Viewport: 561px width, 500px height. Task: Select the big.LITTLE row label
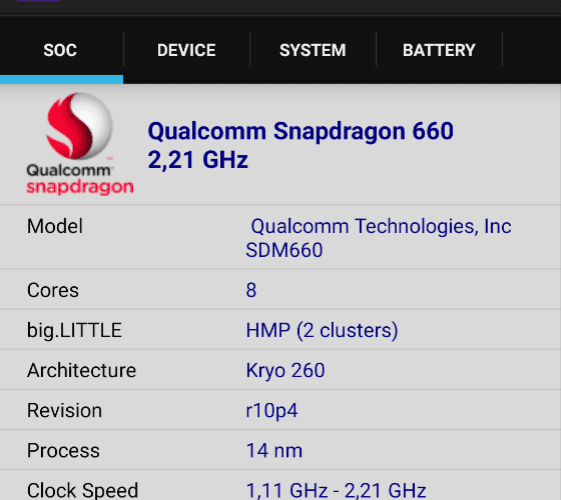(x=74, y=330)
